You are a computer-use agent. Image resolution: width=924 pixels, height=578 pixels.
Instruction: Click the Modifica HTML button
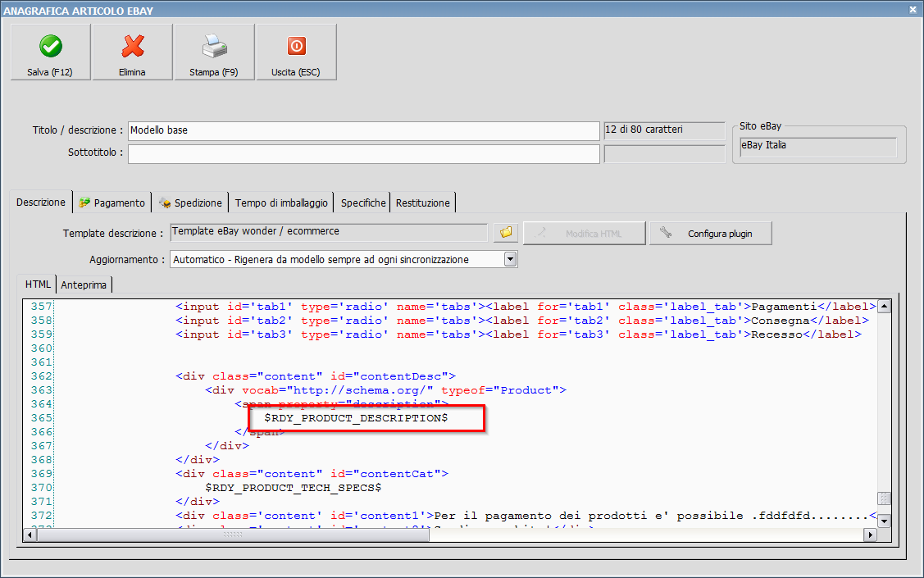pyautogui.click(x=585, y=234)
